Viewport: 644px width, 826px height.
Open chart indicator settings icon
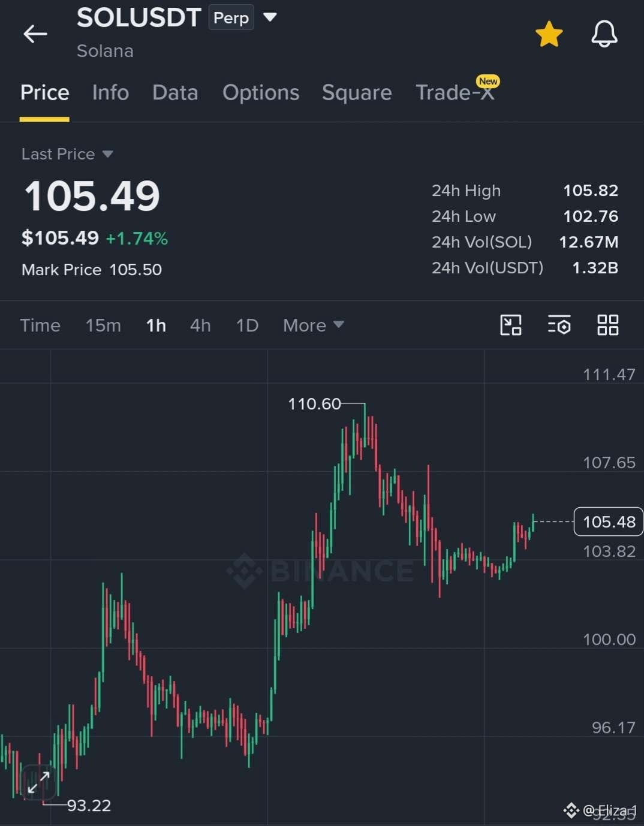559,325
